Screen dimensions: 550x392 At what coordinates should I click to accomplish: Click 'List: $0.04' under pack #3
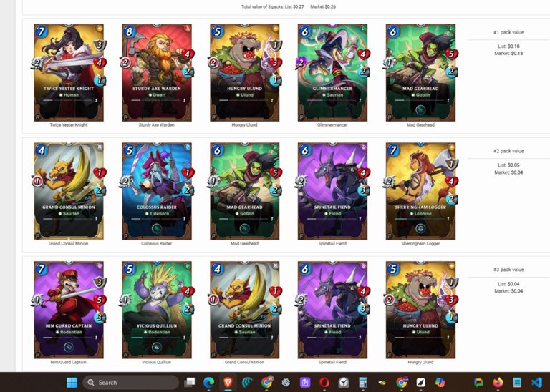[x=508, y=284]
